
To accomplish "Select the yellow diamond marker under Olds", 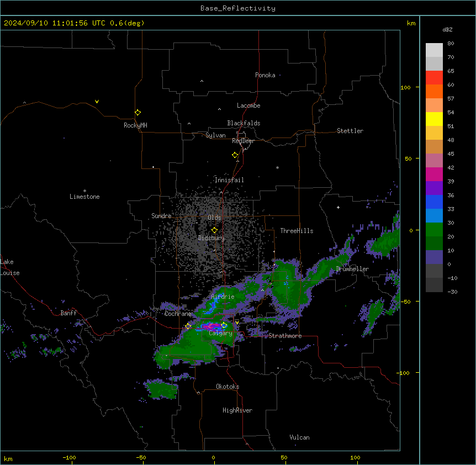I will pos(214,230).
